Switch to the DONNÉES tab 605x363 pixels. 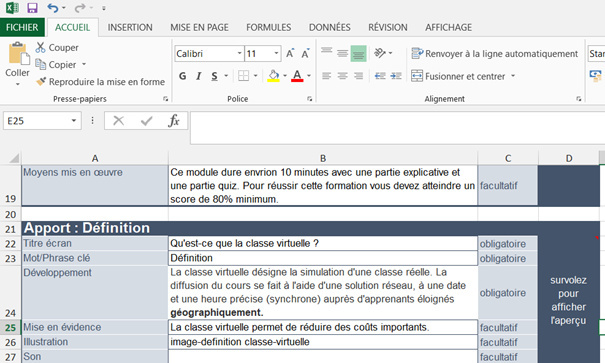pos(330,27)
